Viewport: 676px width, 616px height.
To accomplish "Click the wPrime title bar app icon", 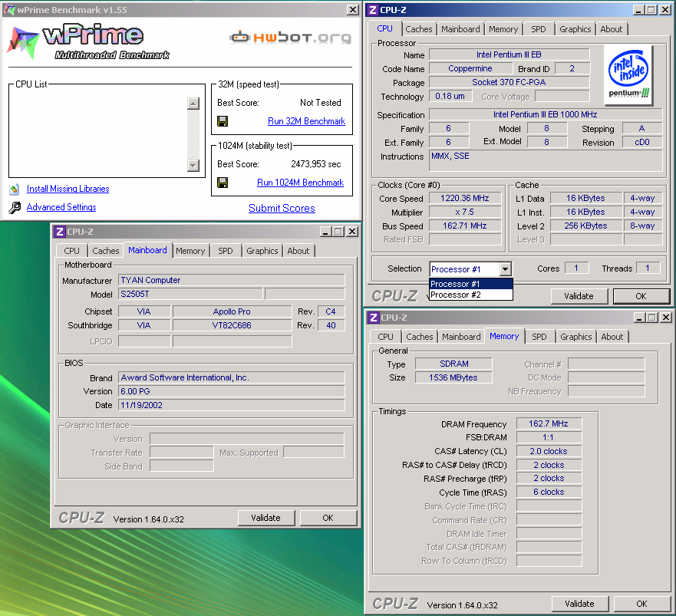I will click(9, 9).
